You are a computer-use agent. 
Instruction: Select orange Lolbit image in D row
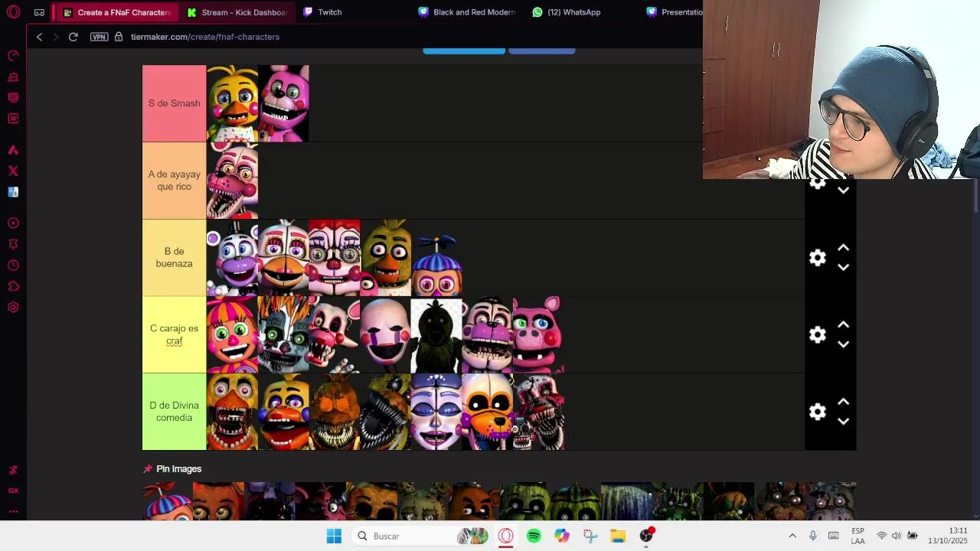coord(488,412)
